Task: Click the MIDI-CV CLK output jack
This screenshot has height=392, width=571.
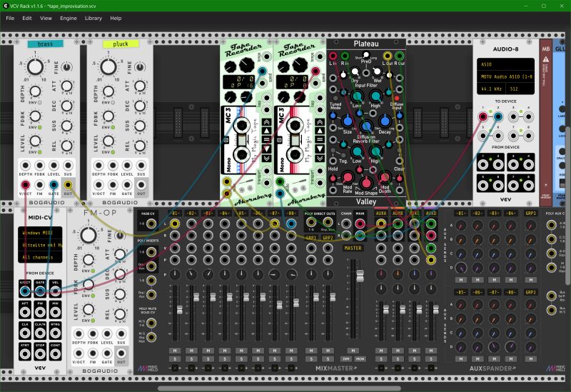Action: (x=25, y=333)
